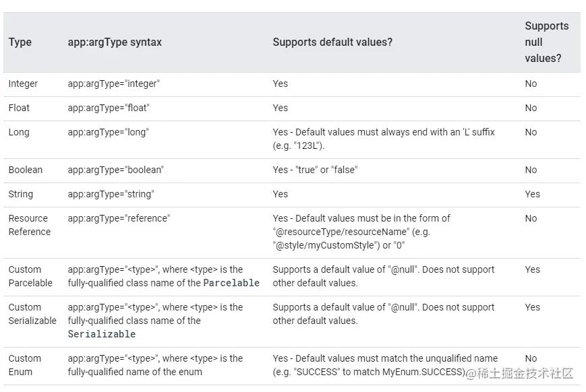The height and width of the screenshot is (392, 586).
Task: Select the "Integer" type cell
Action: pos(23,84)
